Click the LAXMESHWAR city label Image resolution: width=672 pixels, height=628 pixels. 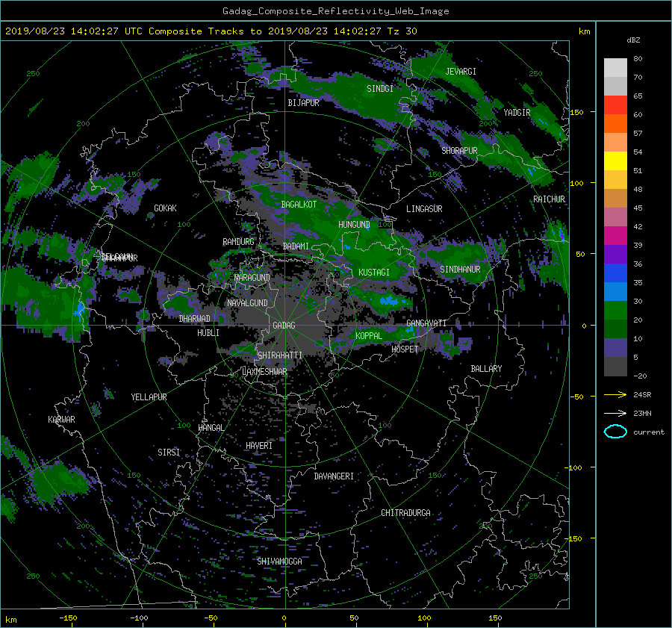[264, 372]
